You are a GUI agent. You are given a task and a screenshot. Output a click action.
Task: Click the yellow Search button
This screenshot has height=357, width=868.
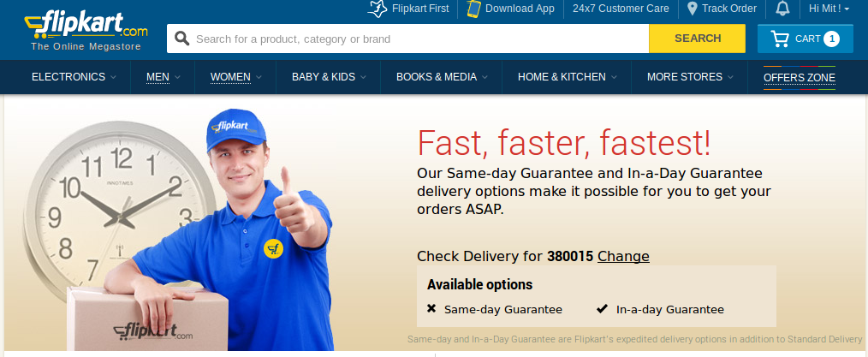coord(698,39)
